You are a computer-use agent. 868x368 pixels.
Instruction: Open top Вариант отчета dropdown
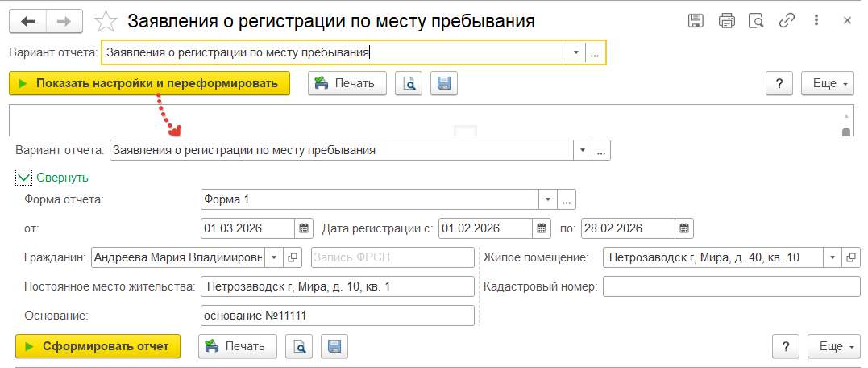576,53
